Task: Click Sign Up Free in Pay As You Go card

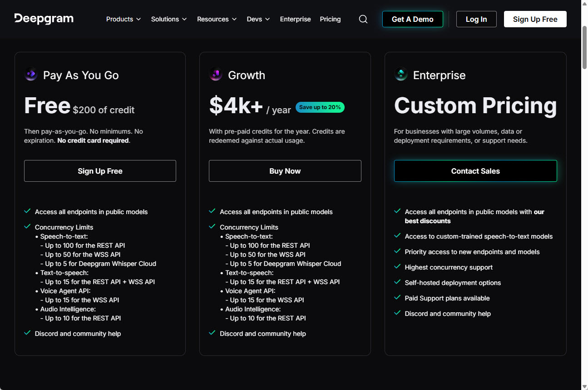Action: pos(100,171)
